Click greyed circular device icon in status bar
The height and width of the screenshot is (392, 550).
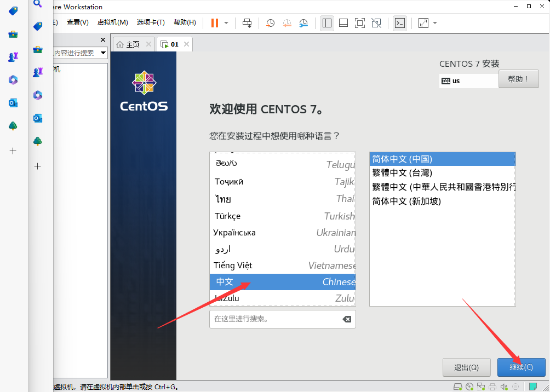(x=515, y=387)
